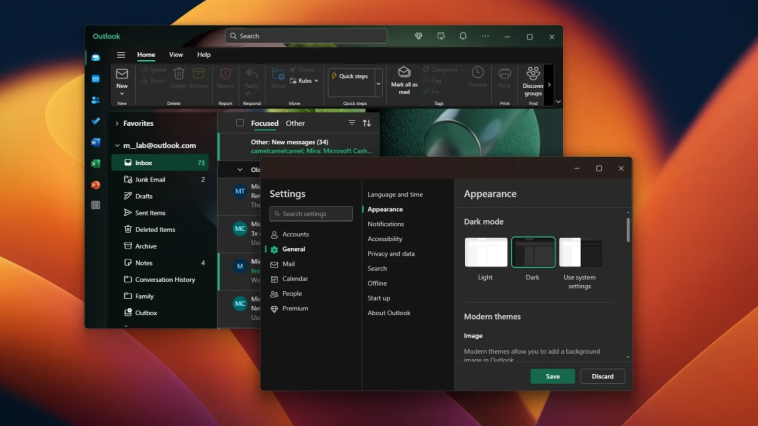Launch Excel from Outlook left rail
758x426 pixels.
(96, 163)
